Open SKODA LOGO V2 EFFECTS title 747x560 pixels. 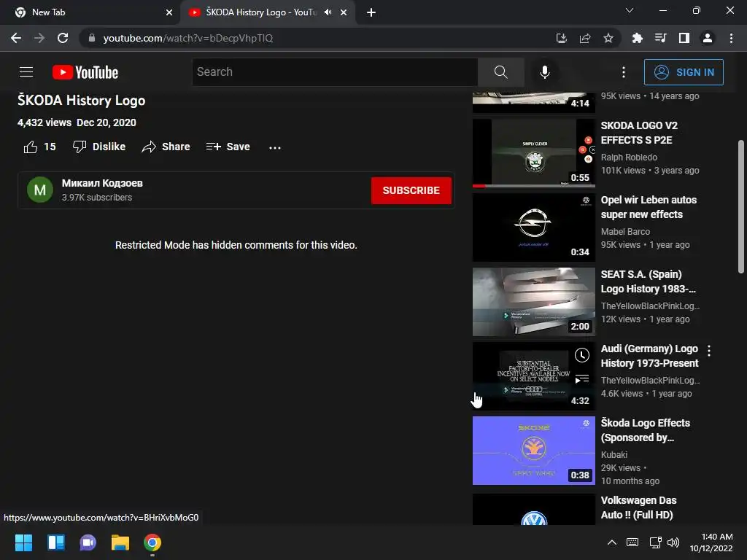pyautogui.click(x=639, y=133)
